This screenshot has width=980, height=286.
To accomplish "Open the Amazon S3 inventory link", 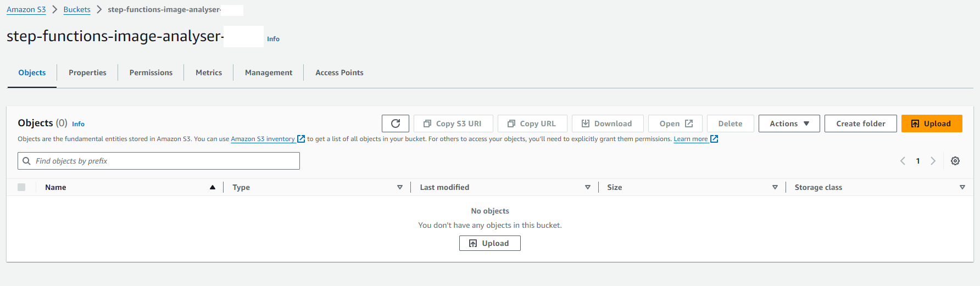I will click(x=263, y=139).
